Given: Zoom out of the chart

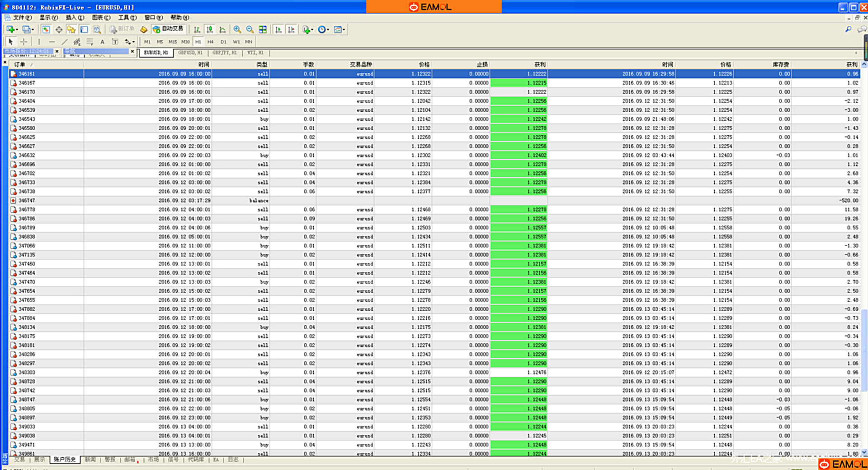Looking at the screenshot, I should [250, 29].
